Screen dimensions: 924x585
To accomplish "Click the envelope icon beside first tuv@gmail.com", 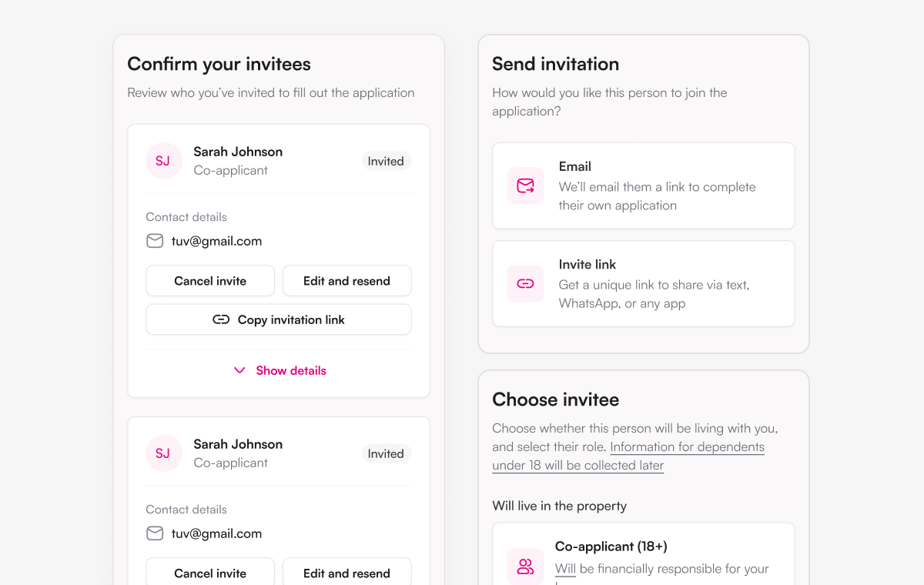I will pos(155,241).
